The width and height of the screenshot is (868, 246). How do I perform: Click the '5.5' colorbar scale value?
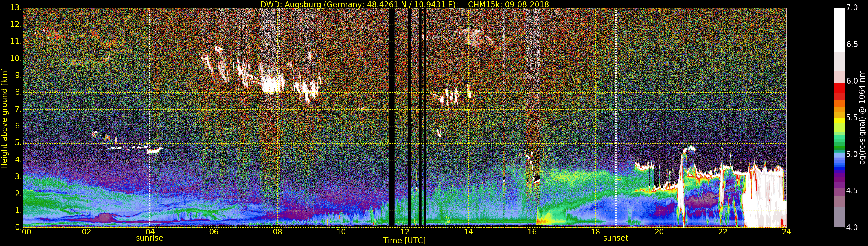(852, 118)
